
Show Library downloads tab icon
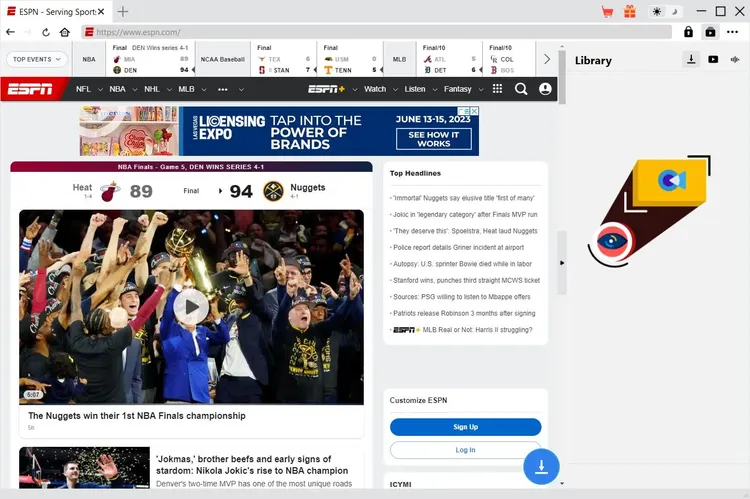pyautogui.click(x=691, y=60)
